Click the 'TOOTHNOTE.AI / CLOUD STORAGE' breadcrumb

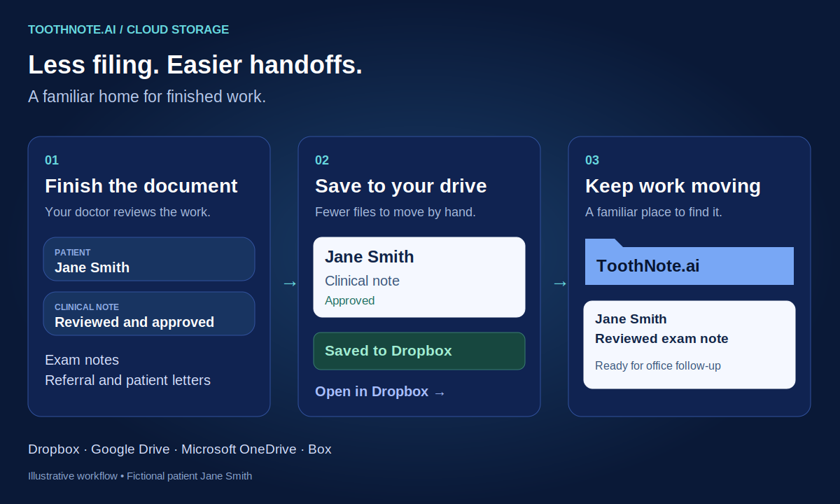[129, 29]
